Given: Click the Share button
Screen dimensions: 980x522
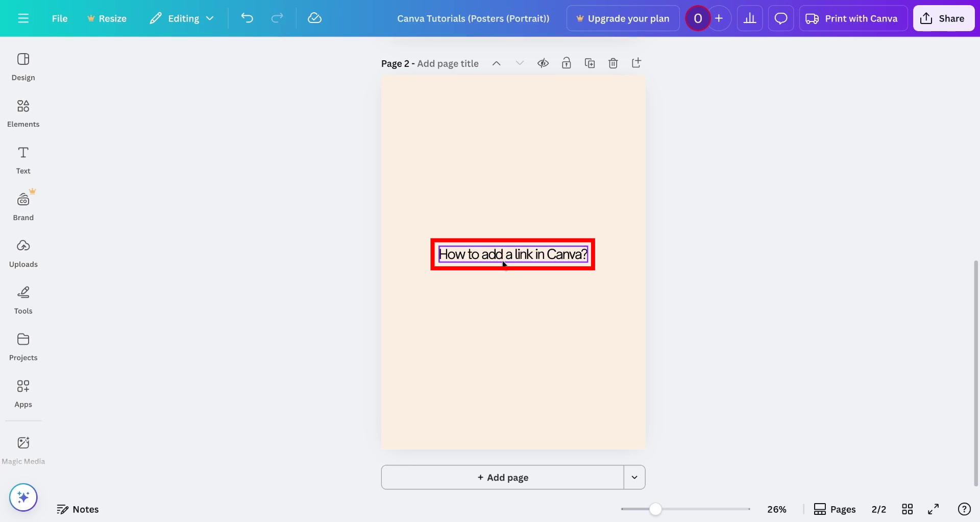Looking at the screenshot, I should pyautogui.click(x=943, y=18).
